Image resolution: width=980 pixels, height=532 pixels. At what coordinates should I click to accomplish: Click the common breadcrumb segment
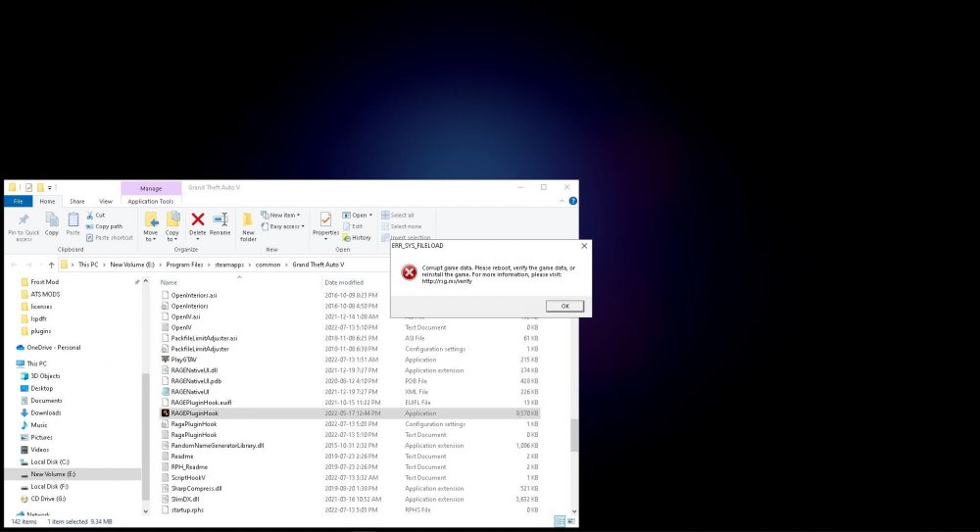[268, 265]
